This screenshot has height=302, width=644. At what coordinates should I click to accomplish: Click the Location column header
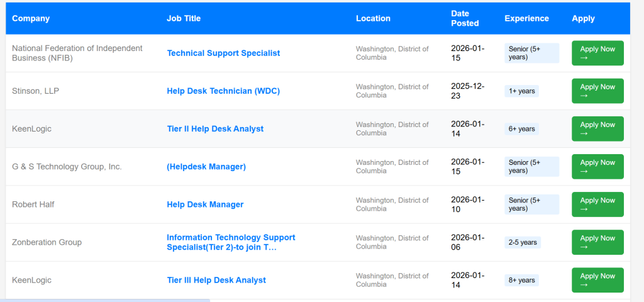[x=373, y=18]
